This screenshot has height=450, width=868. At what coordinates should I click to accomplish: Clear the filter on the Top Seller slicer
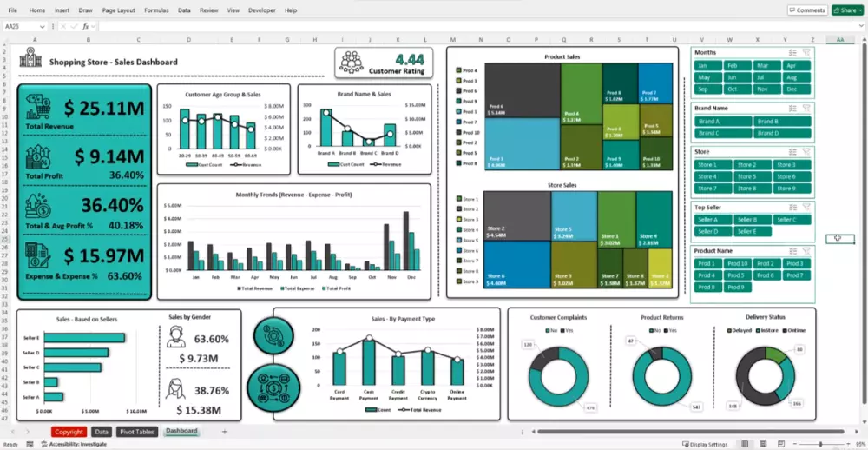pos(806,207)
